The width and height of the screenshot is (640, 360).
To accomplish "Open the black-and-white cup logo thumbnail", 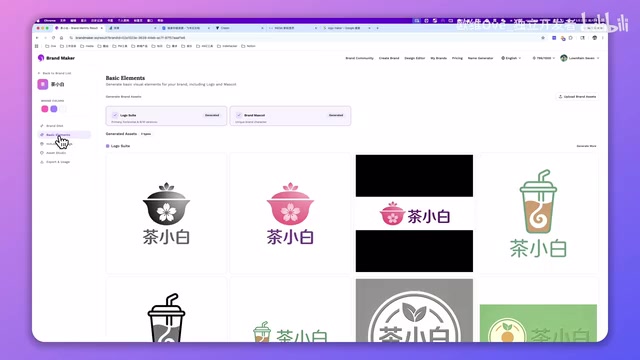I will (x=166, y=310).
